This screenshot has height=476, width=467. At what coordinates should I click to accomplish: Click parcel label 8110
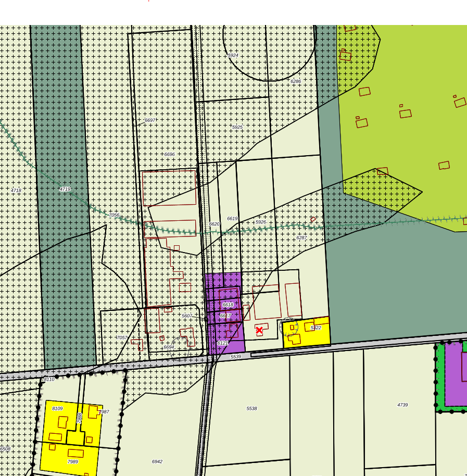(x=49, y=380)
